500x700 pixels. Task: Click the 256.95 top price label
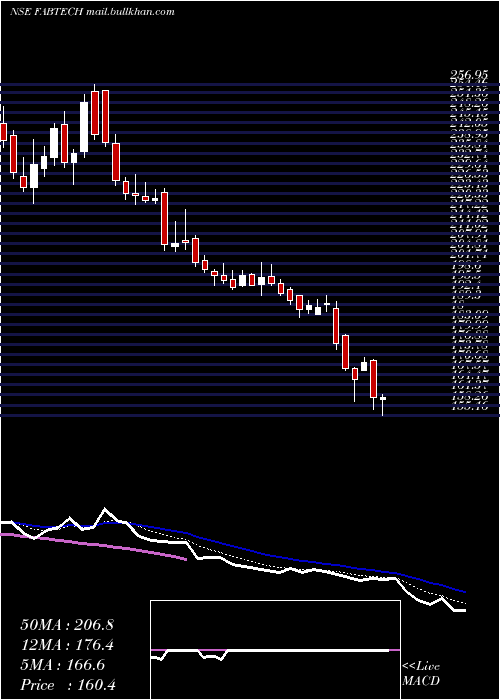coord(468,77)
